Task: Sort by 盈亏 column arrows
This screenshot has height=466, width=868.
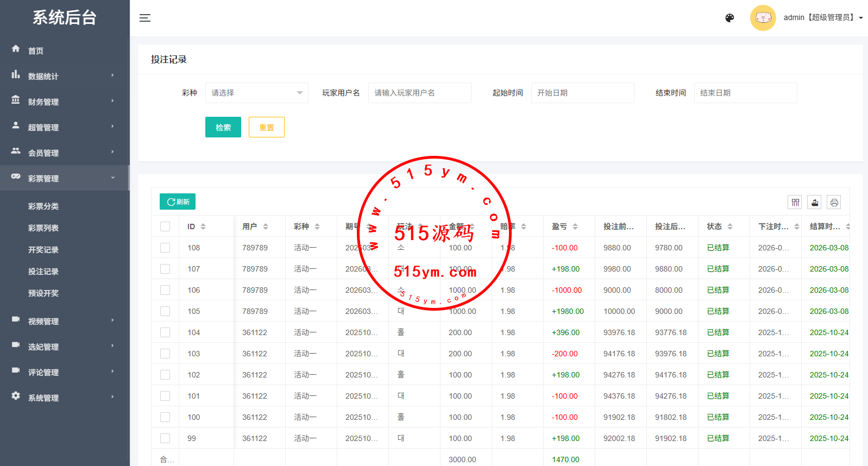Action: tap(575, 226)
